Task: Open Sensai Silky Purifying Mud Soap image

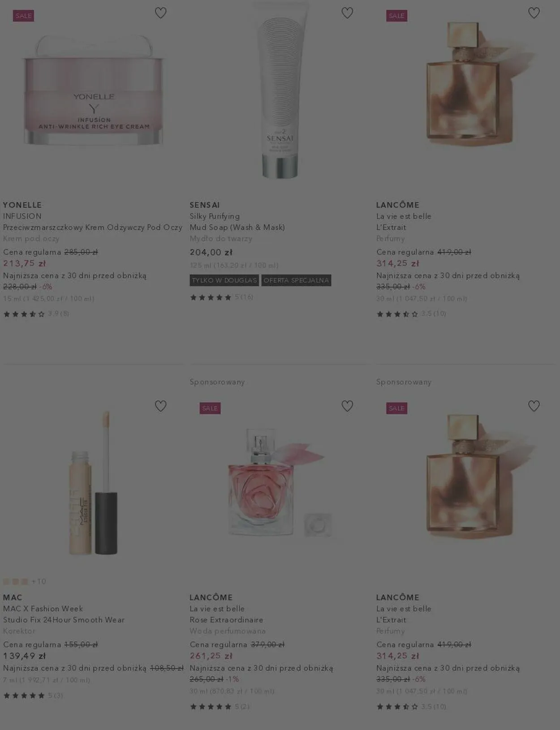Action: pyautogui.click(x=280, y=90)
